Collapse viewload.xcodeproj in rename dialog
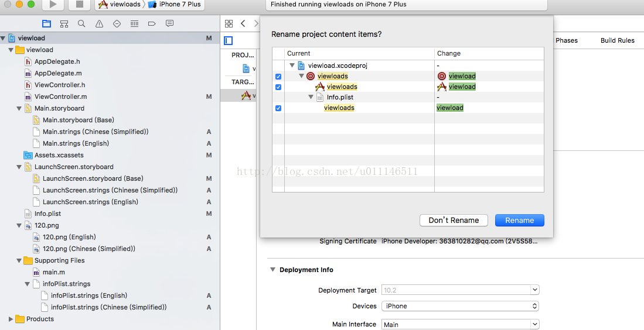The width and height of the screenshot is (644, 330). point(292,66)
